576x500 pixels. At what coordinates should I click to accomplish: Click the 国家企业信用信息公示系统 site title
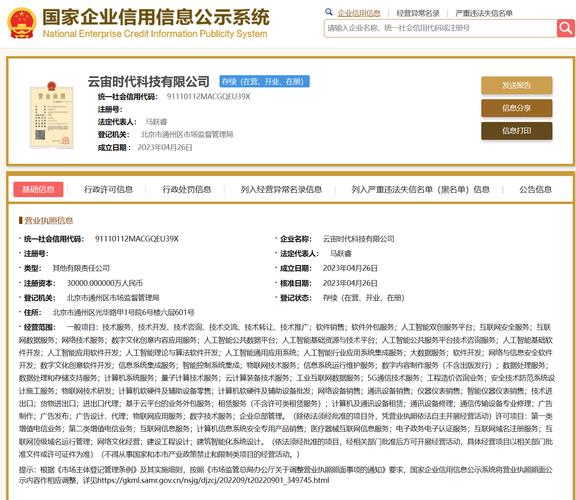click(156, 17)
